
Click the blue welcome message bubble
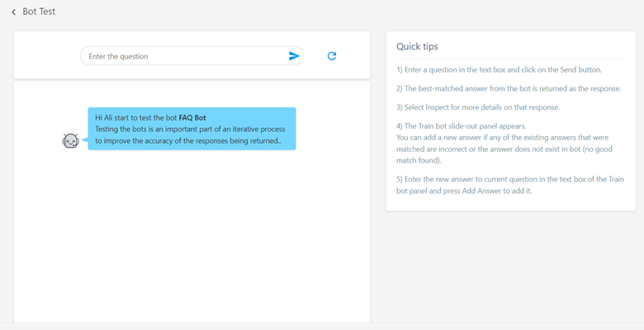click(192, 129)
